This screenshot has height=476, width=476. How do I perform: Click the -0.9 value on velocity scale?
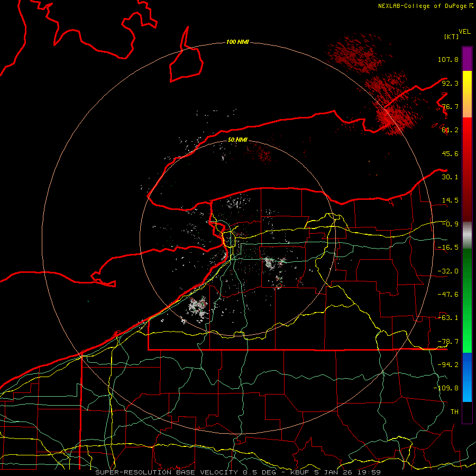(x=450, y=224)
